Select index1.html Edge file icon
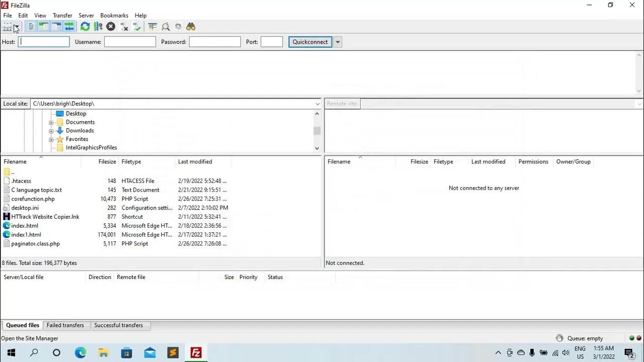This screenshot has width=644, height=362. pyautogui.click(x=7, y=235)
